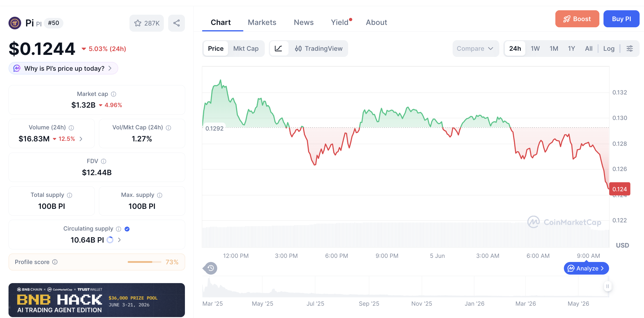The width and height of the screenshot is (644, 318).
Task: Open the share icon button
Action: pos(176,23)
